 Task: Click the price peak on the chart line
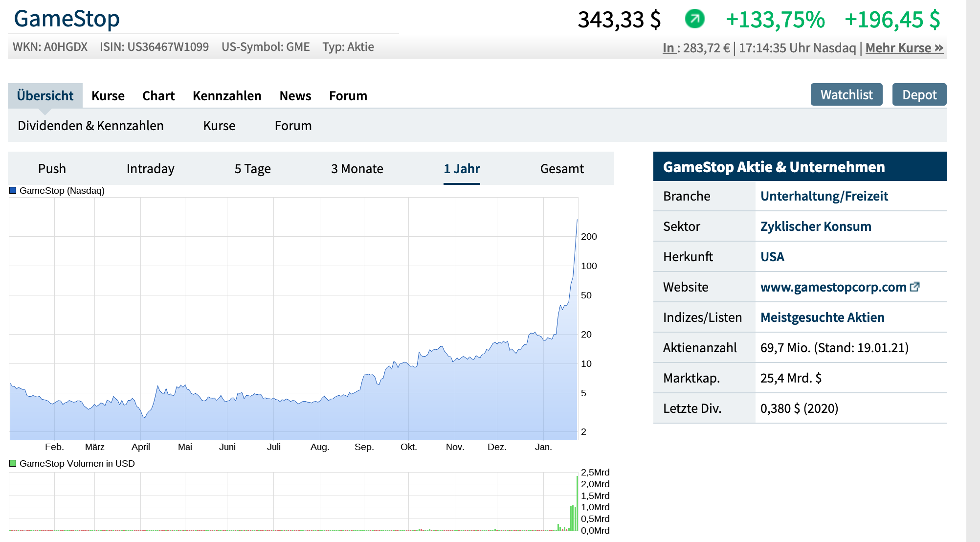click(x=577, y=220)
